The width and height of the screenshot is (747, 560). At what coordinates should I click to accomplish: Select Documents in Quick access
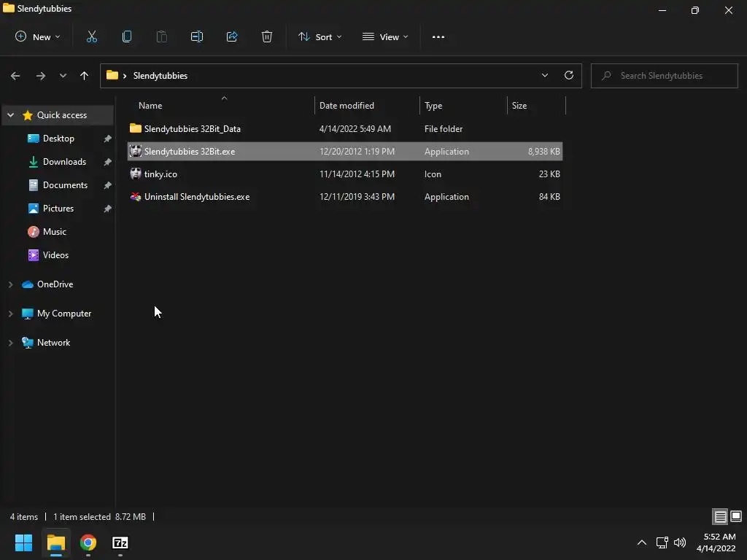[x=65, y=184]
